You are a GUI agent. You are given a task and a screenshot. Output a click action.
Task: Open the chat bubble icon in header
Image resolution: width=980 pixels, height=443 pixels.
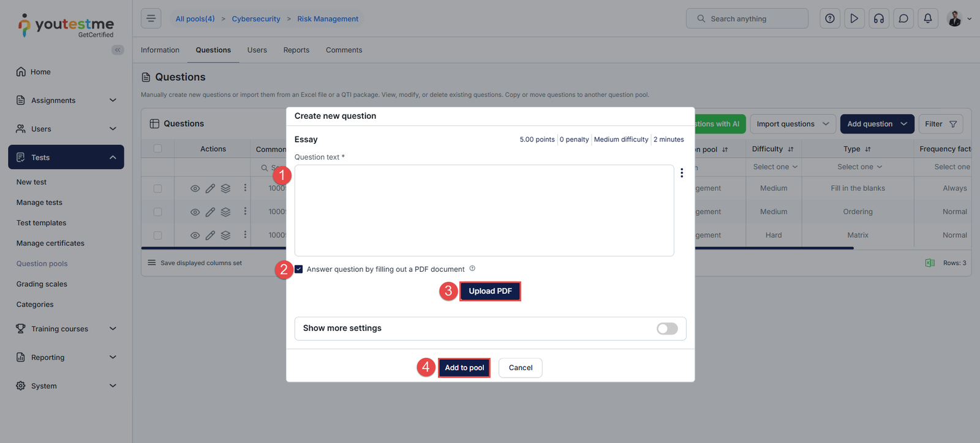tap(903, 19)
